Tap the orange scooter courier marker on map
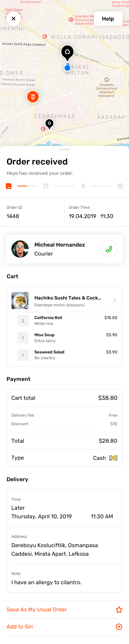Image resolution: width=129 pixels, height=644 pixels. [33, 97]
